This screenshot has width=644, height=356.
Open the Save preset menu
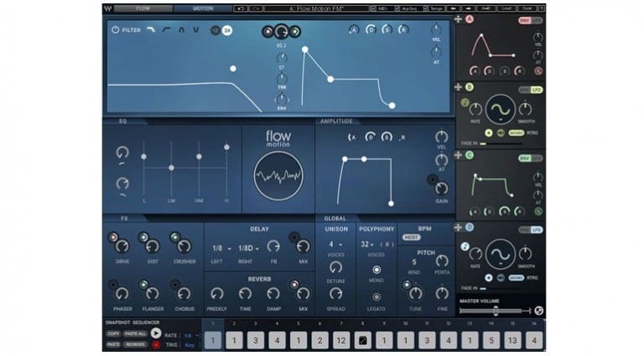coord(527,8)
